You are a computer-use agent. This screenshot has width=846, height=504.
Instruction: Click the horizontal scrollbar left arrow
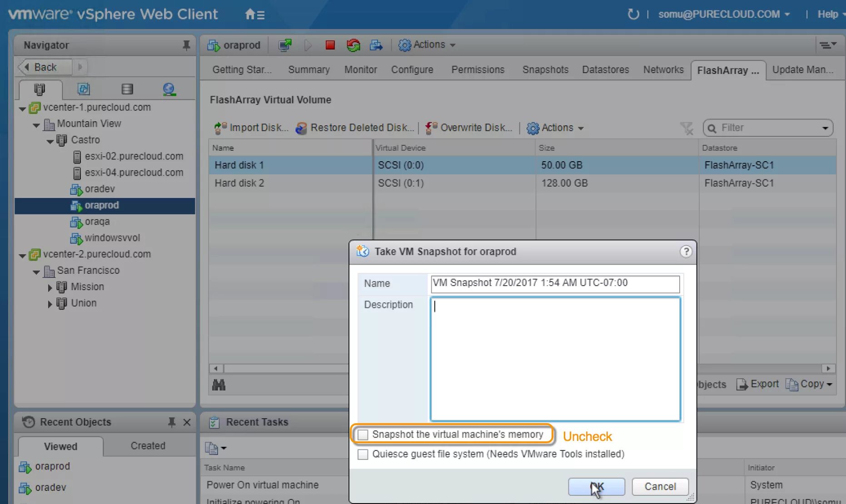216,369
